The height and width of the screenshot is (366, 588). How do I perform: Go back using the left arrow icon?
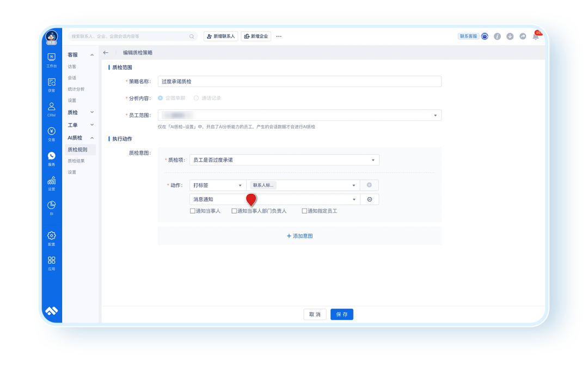tap(106, 52)
